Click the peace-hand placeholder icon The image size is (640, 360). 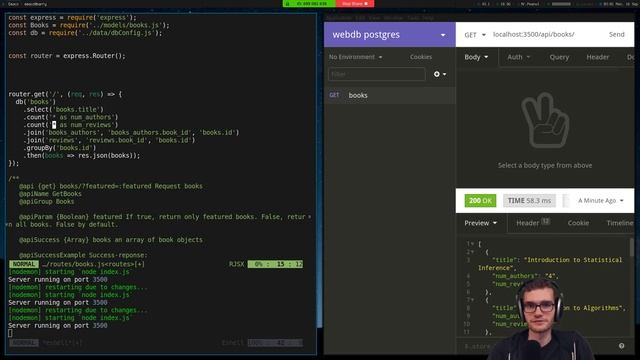coord(545,121)
